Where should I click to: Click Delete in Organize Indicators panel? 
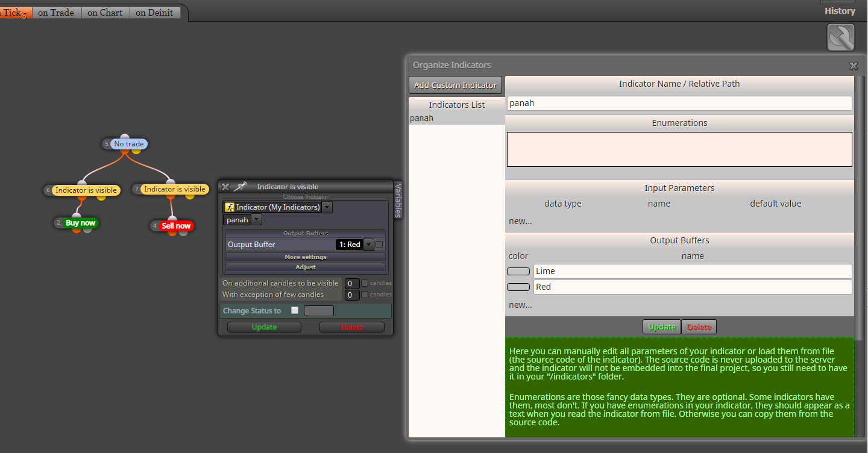point(699,327)
